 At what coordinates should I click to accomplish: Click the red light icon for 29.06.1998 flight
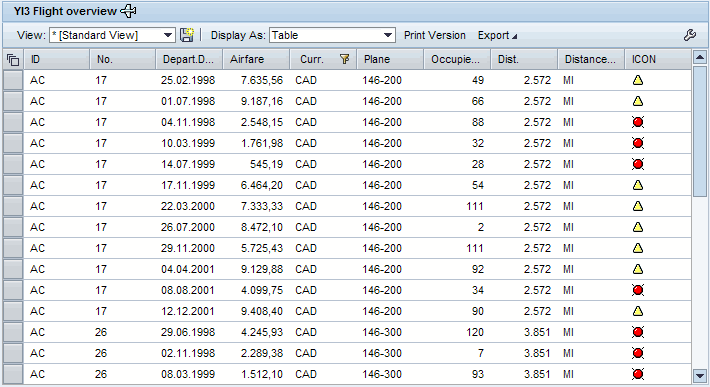pos(638,332)
